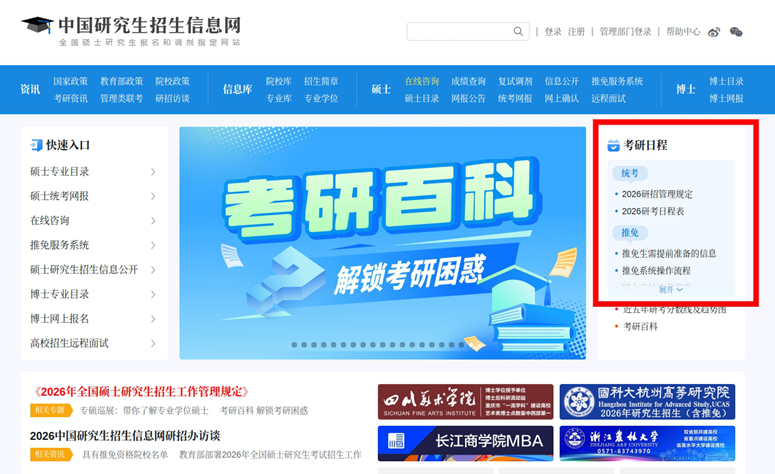Click the search magnifier icon

pyautogui.click(x=518, y=32)
